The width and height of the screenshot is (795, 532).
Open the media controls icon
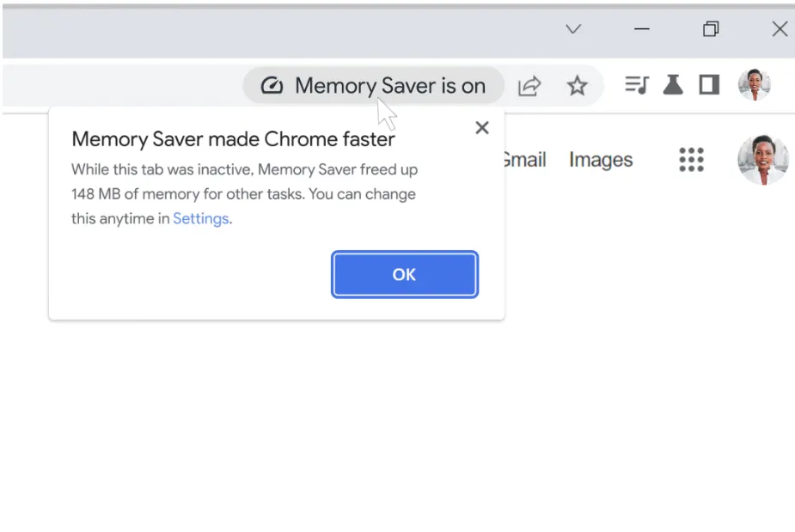coord(636,85)
